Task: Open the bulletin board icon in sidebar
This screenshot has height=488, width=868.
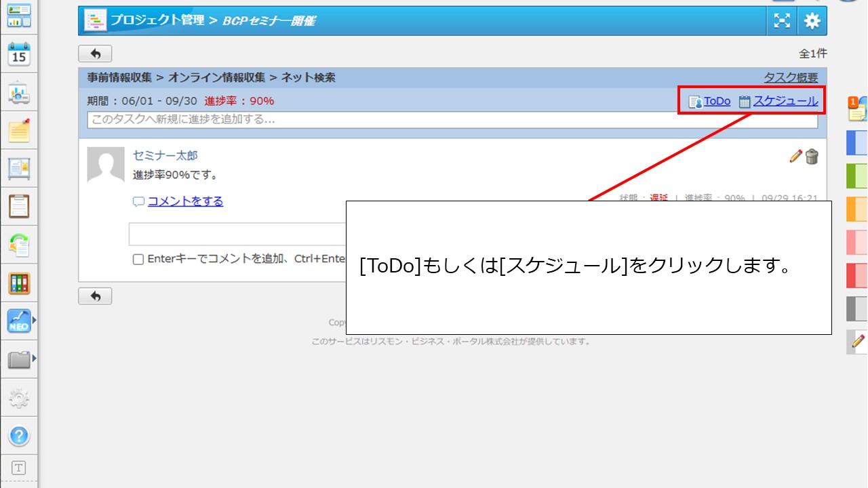Action: click(x=19, y=168)
